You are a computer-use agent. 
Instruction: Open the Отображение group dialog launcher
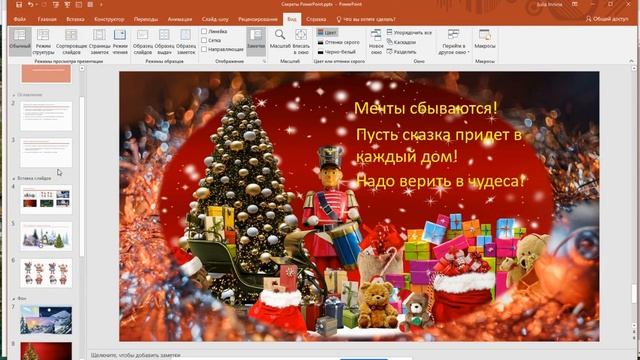tap(264, 61)
